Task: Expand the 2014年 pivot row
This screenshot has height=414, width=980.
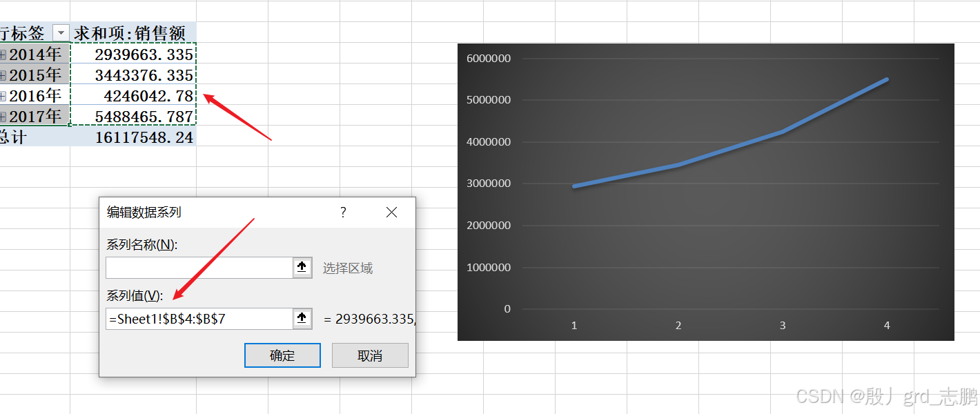Action: tap(3, 55)
